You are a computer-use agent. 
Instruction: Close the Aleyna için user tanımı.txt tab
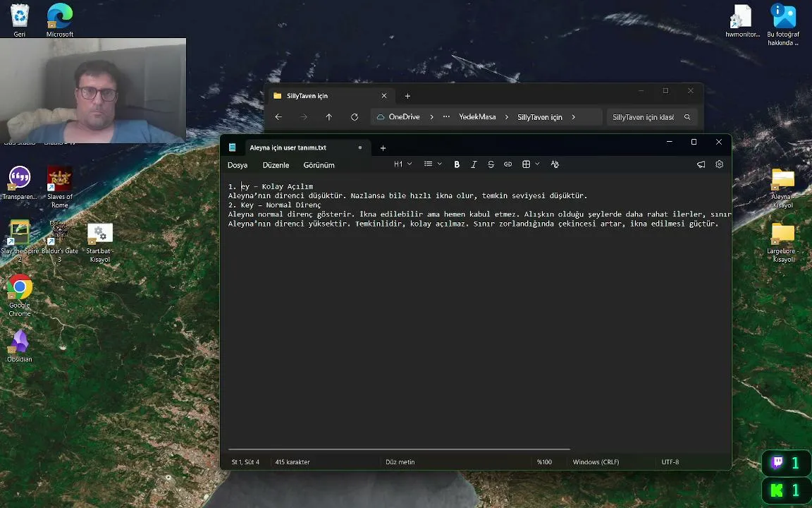click(360, 147)
